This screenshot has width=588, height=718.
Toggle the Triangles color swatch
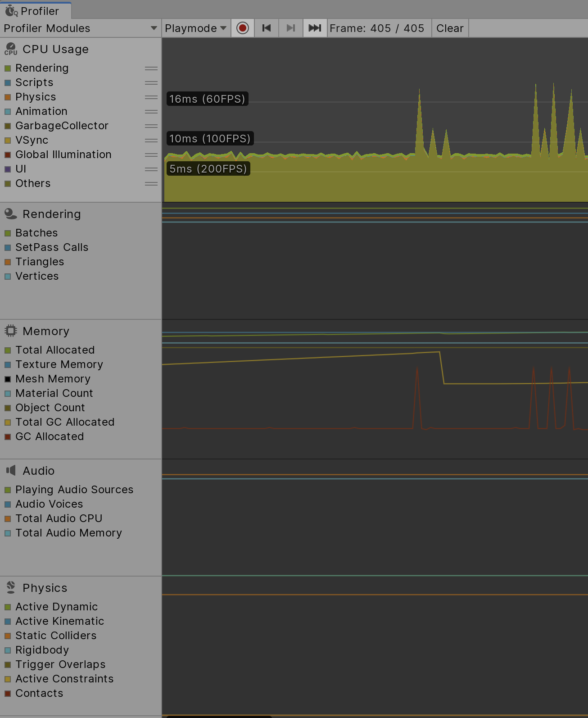(8, 262)
